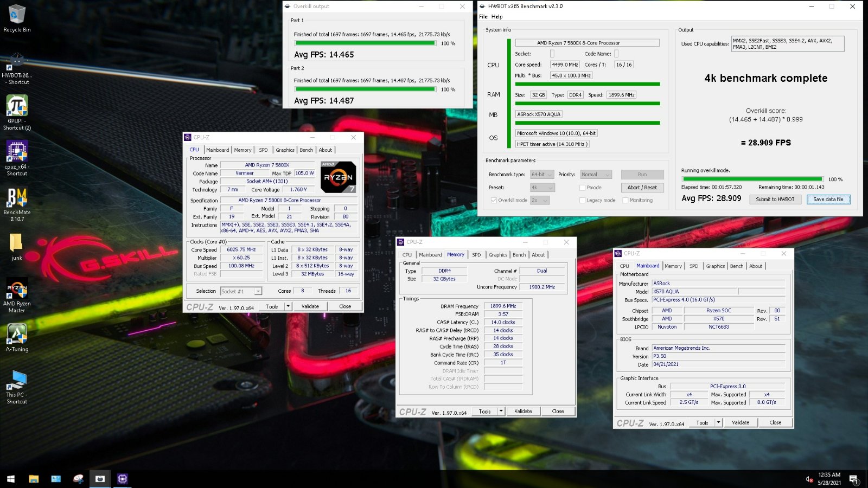Viewport: 868px width, 488px height.
Task: Open the Socket #1 selection dropdown
Action: pyautogui.click(x=241, y=291)
